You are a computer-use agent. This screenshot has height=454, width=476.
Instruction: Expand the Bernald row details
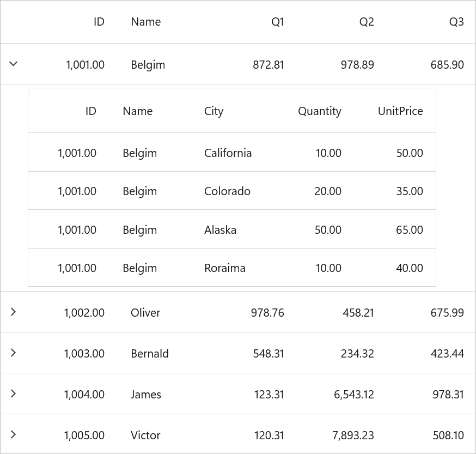click(13, 353)
